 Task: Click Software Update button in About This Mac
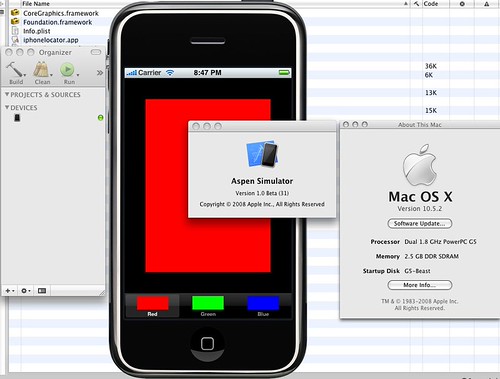(x=419, y=223)
